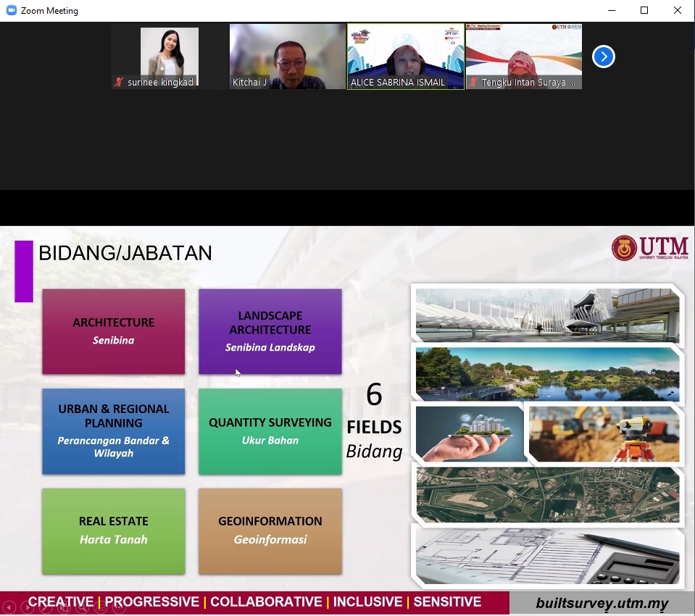This screenshot has height=616, width=695.
Task: Select Alice Sabrina Ismail's video tile
Action: (405, 57)
